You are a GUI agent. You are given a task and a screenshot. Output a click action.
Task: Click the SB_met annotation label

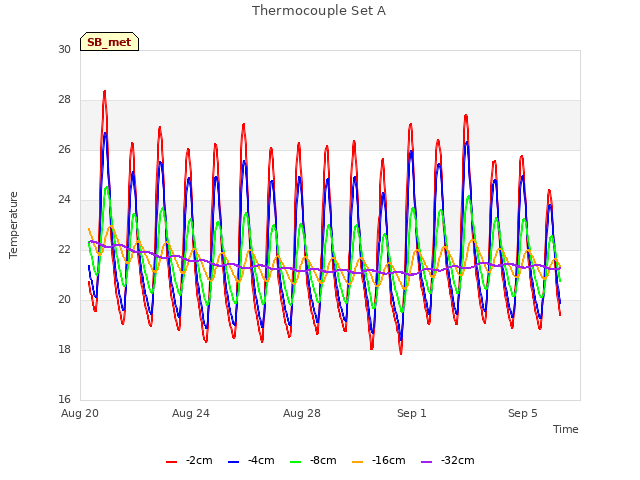[109, 42]
